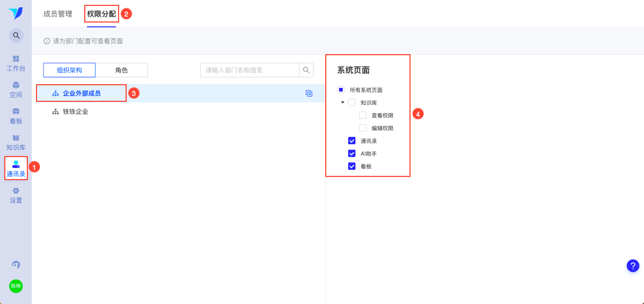Switch to the 角色 tab
Viewport: 644px width, 304px height.
(x=121, y=70)
